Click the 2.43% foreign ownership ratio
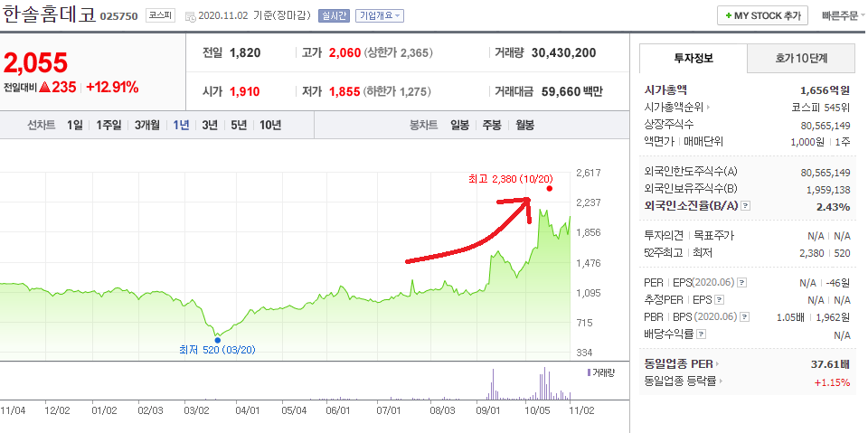 coord(833,207)
